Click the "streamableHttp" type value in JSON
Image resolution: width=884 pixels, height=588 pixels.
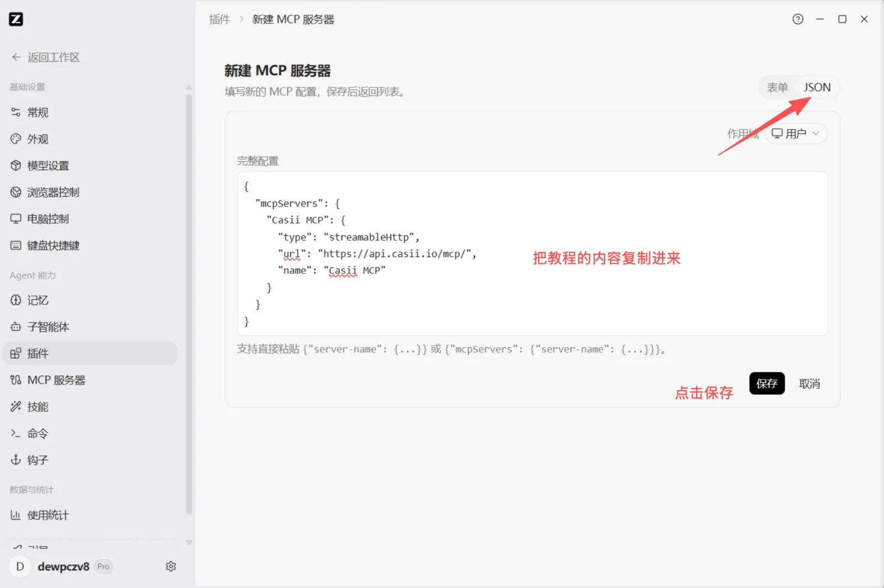pyautogui.click(x=369, y=237)
